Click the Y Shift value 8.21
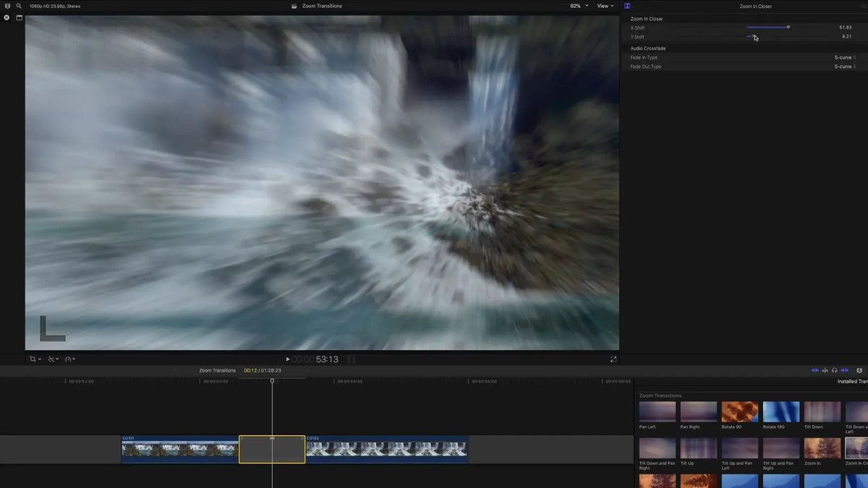The width and height of the screenshot is (868, 488). [847, 36]
